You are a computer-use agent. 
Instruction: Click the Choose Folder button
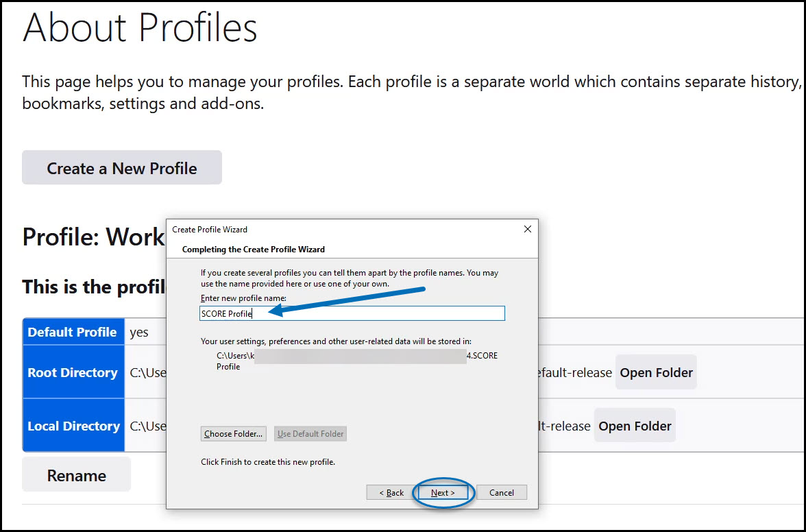[x=233, y=434]
